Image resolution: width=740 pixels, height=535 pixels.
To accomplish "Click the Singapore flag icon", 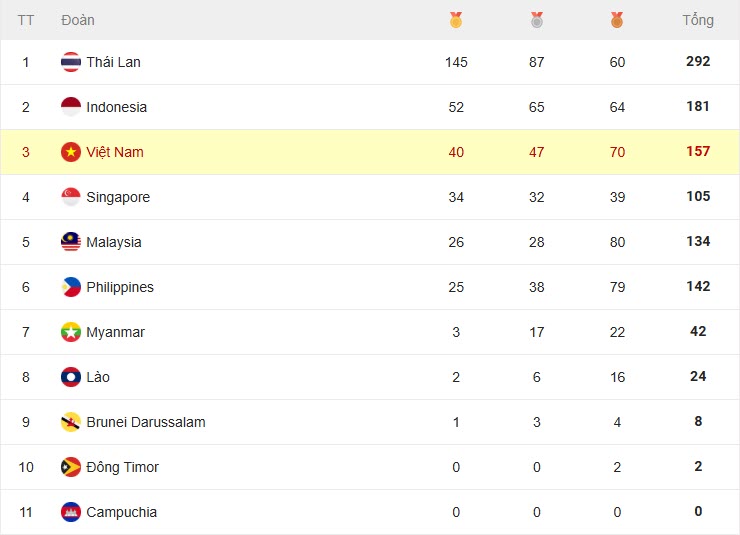I will [71, 197].
